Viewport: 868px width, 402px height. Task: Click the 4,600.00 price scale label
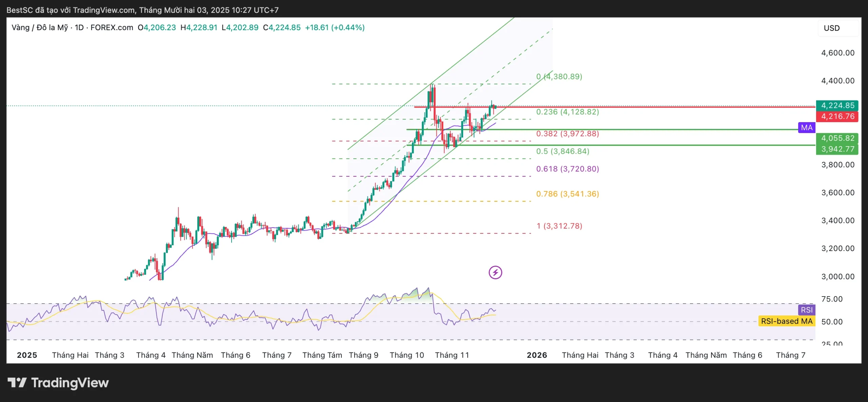pos(837,53)
